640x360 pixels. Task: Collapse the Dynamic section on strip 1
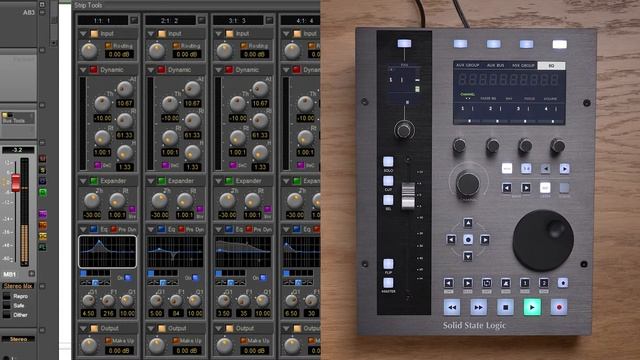[83, 70]
